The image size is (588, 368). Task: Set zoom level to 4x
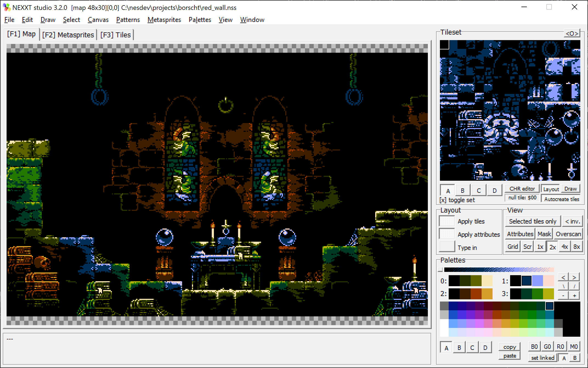click(x=564, y=247)
